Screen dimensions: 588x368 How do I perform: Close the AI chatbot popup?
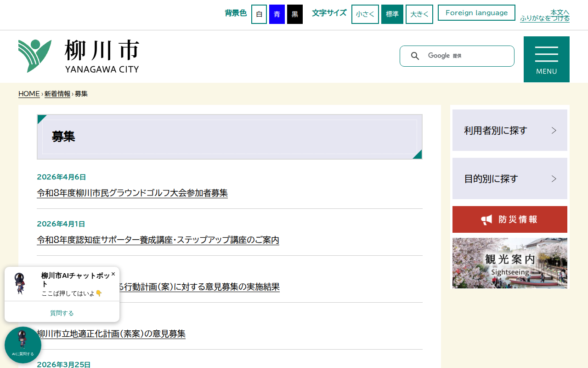pyautogui.click(x=113, y=274)
